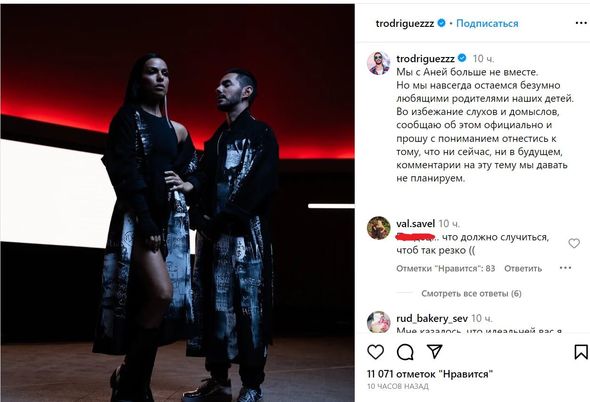Viewport: 590px width, 402px height.
Task: Follow the account via Подписаться link
Action: tap(487, 23)
